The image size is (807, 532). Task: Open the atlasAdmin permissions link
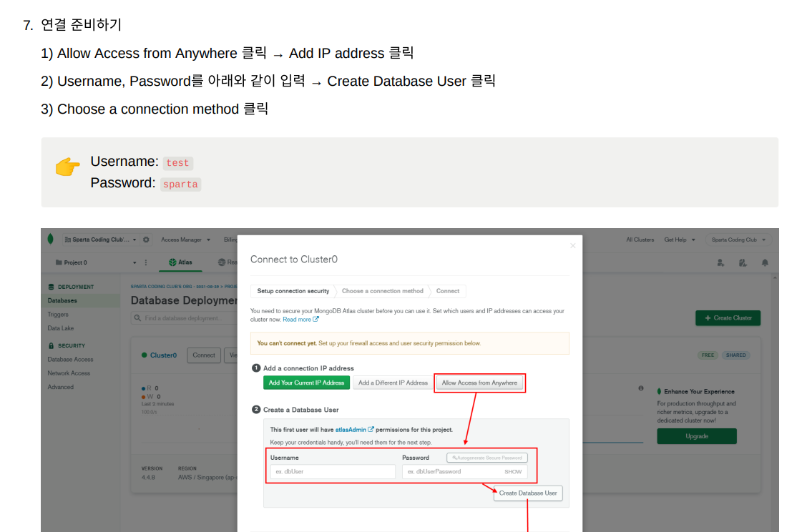tap(354, 430)
